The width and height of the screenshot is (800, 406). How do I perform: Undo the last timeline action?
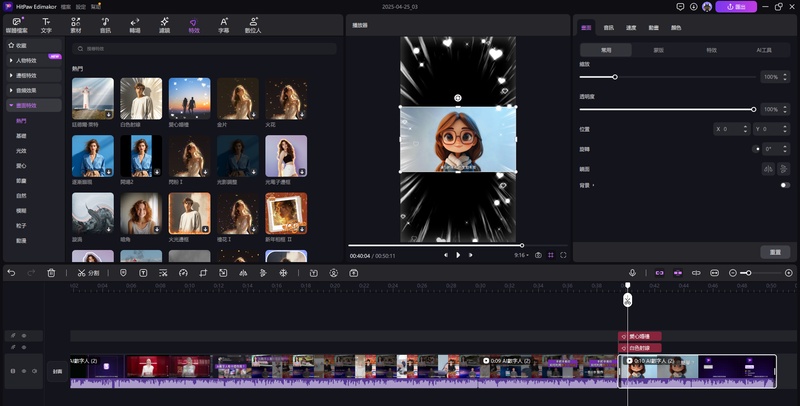tap(11, 273)
